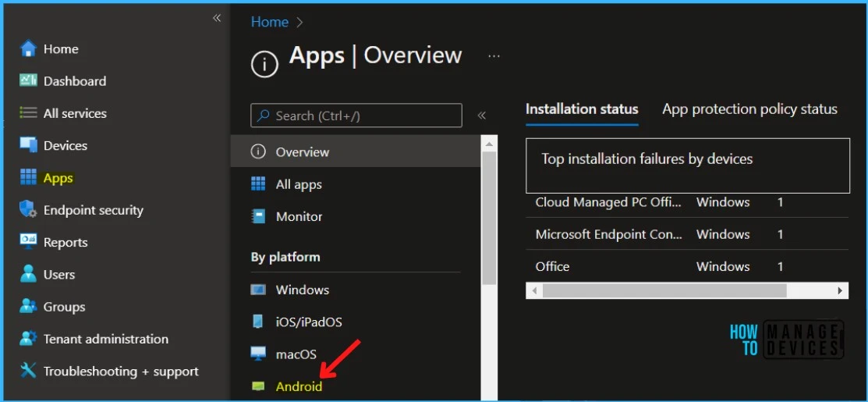Select Tenant administration
Image resolution: width=868 pixels, height=402 pixels.
point(106,338)
